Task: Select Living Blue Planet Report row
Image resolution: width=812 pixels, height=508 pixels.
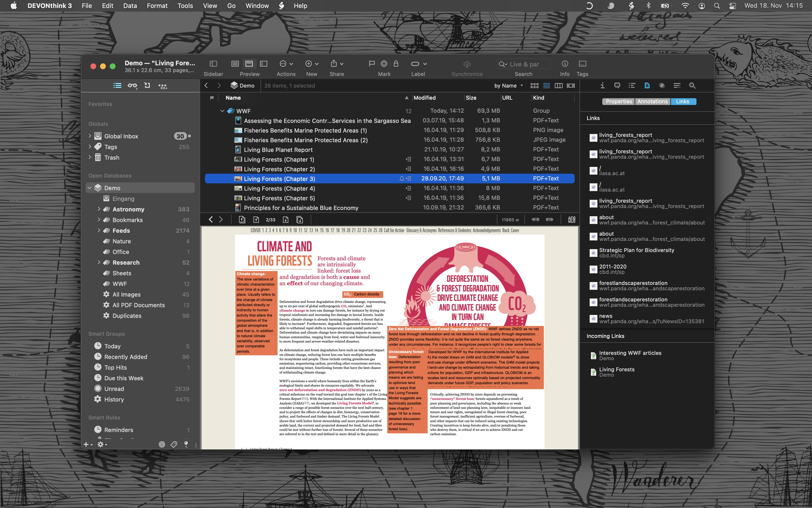Action: (390, 149)
